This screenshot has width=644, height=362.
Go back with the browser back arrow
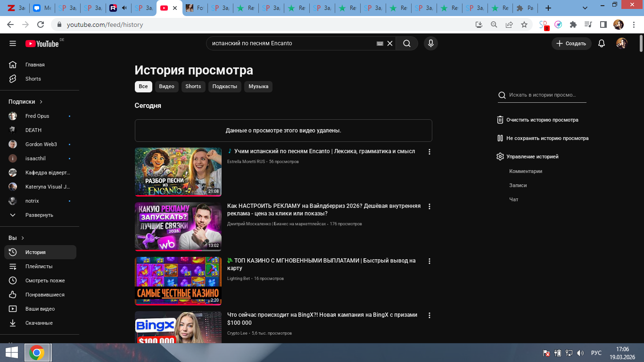10,25
